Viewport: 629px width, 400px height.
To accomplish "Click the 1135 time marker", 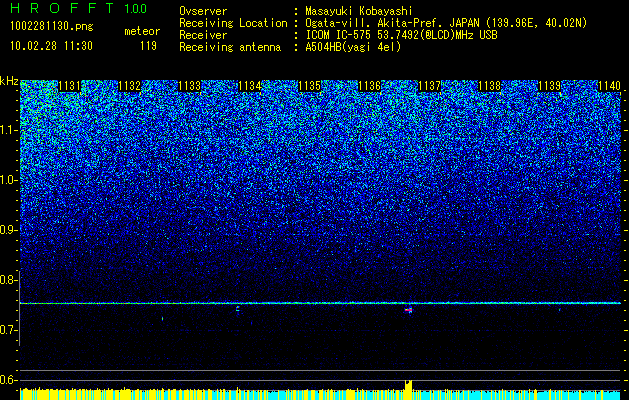I will pyautogui.click(x=310, y=86).
